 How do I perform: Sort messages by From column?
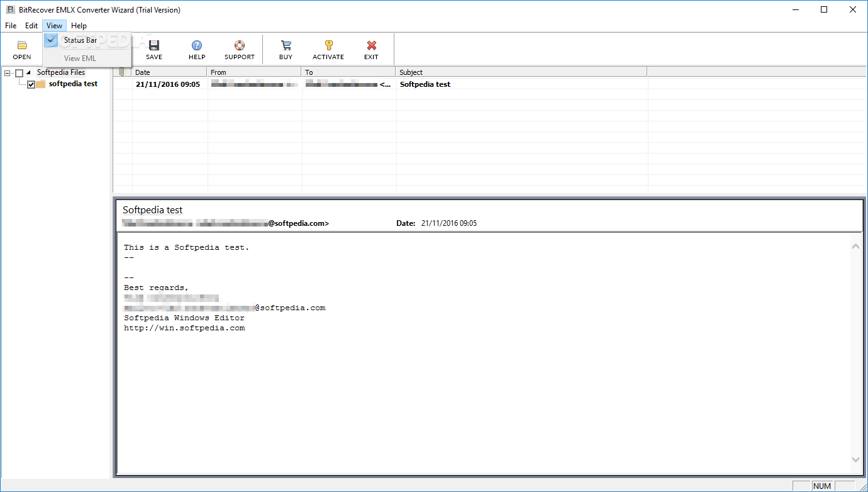coord(254,72)
